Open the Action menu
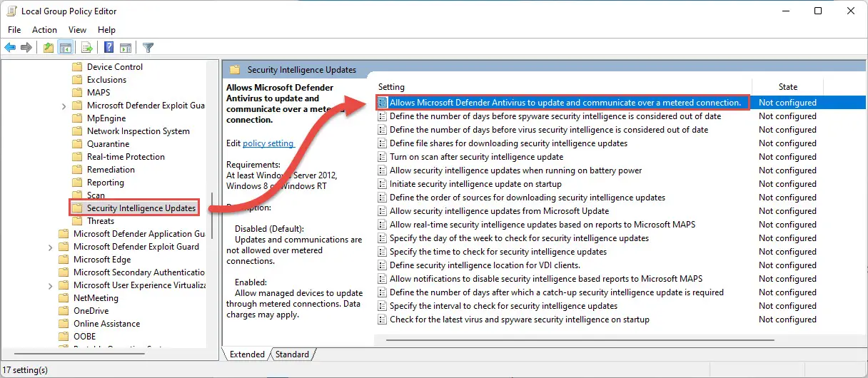The image size is (868, 378). coord(44,30)
